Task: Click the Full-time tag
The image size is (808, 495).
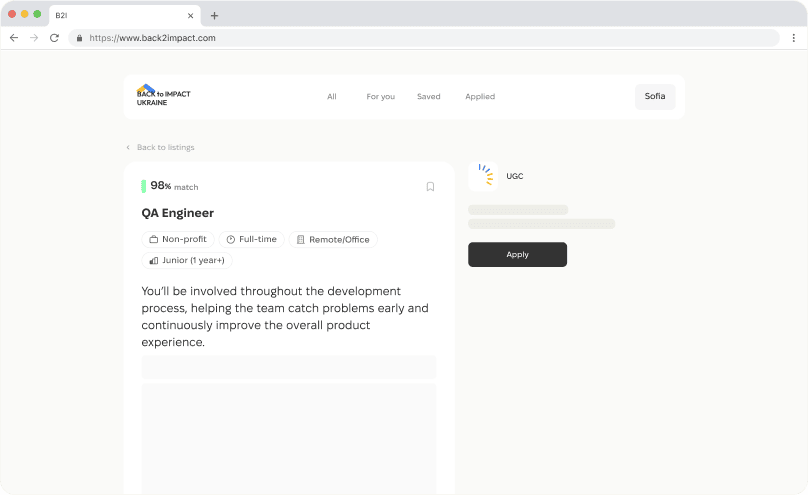Action: point(251,240)
